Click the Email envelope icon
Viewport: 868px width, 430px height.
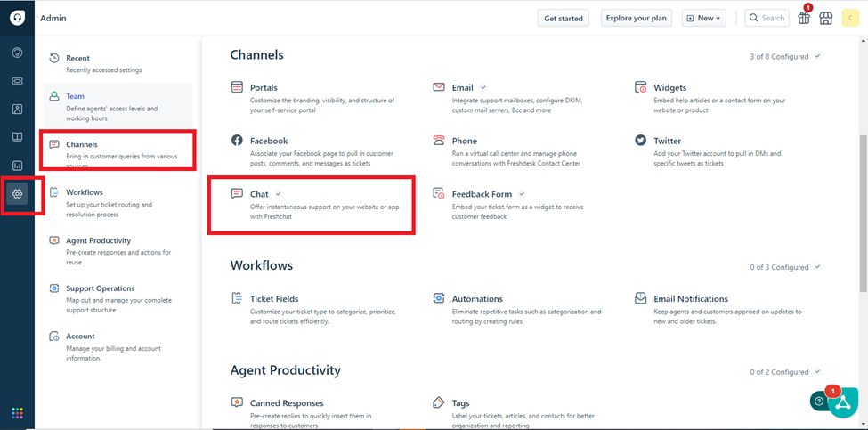click(439, 87)
